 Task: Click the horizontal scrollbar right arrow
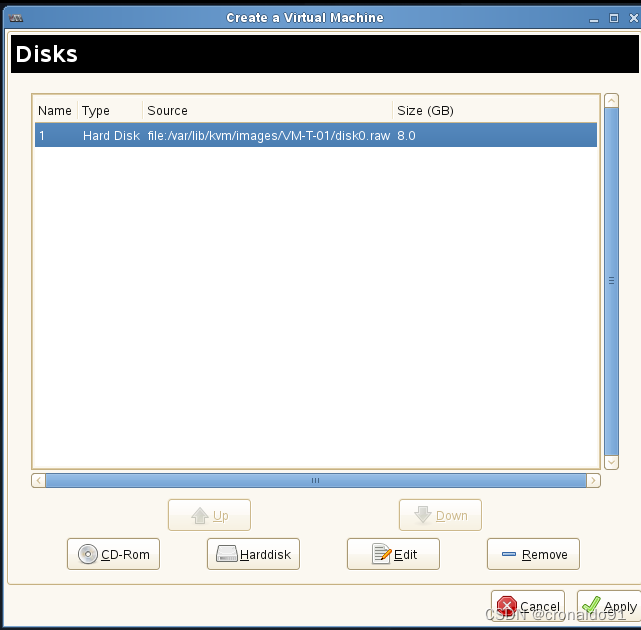pos(593,480)
